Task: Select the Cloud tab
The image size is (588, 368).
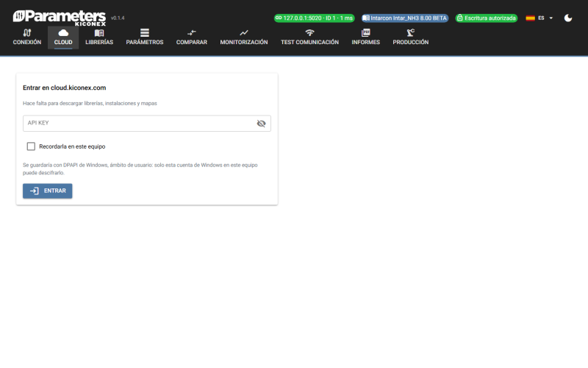Action: [x=63, y=38]
